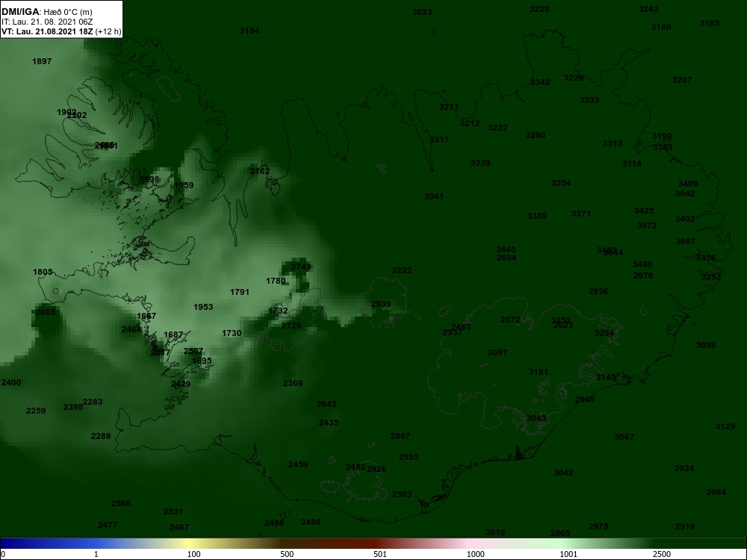Screen dimensions: 747x560
Task: Pick the 3104 freezing level value
Action: point(249,31)
